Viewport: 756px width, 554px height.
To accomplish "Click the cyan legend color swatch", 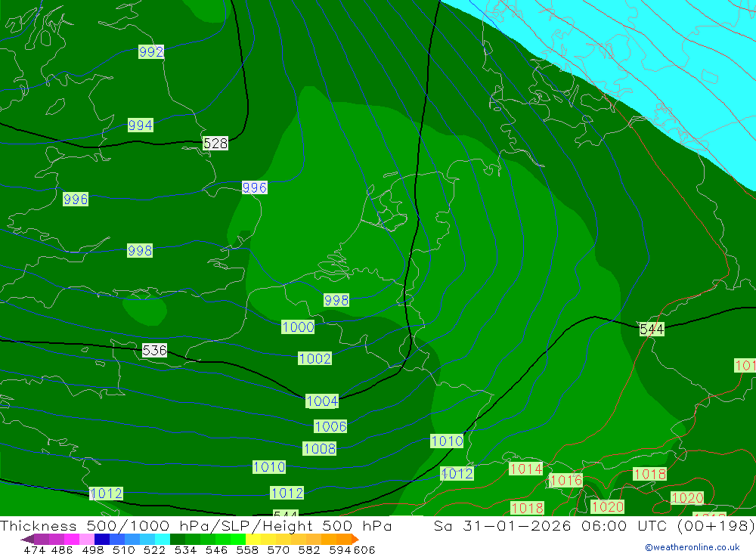I will [x=163, y=539].
